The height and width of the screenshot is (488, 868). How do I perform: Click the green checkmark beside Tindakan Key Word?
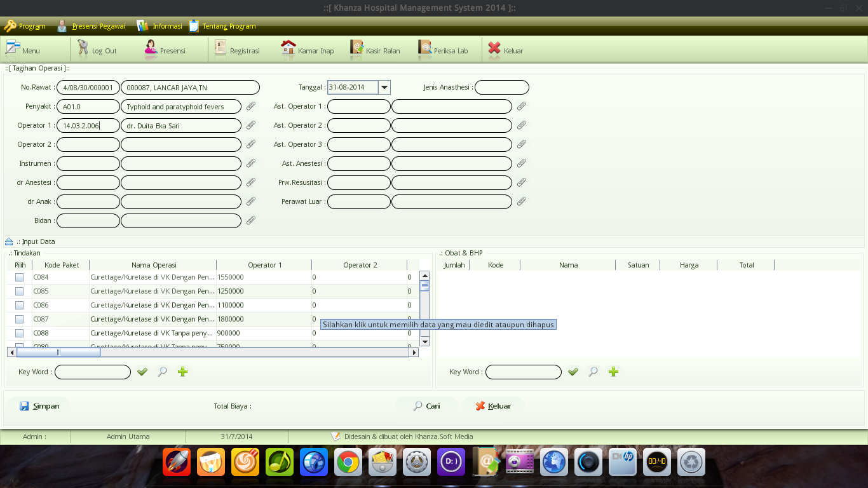point(142,372)
